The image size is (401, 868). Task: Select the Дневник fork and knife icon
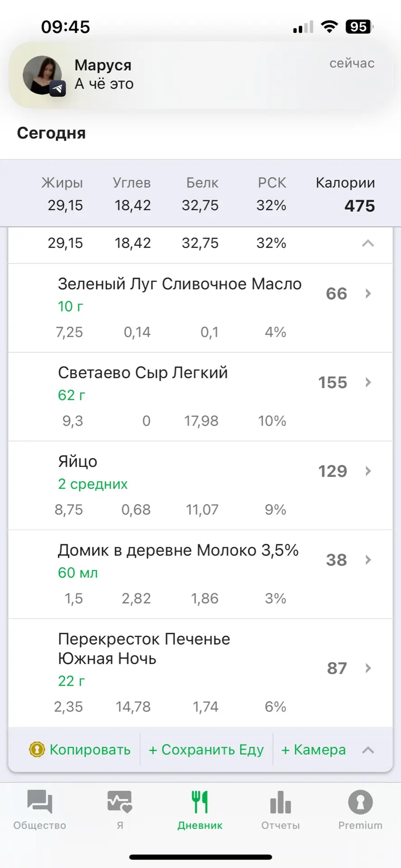pyautogui.click(x=200, y=802)
